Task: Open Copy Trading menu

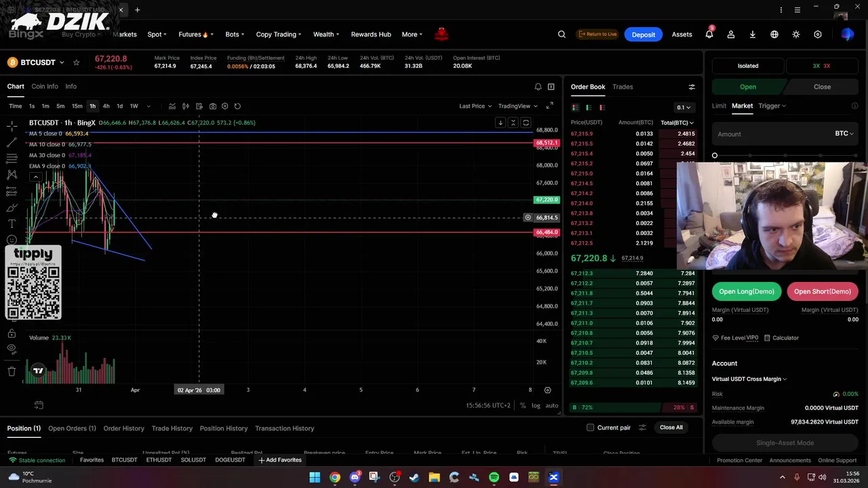Action: (x=279, y=35)
